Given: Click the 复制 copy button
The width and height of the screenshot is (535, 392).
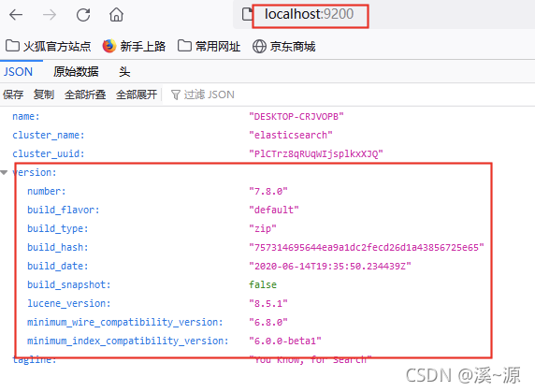Looking at the screenshot, I should [44, 94].
